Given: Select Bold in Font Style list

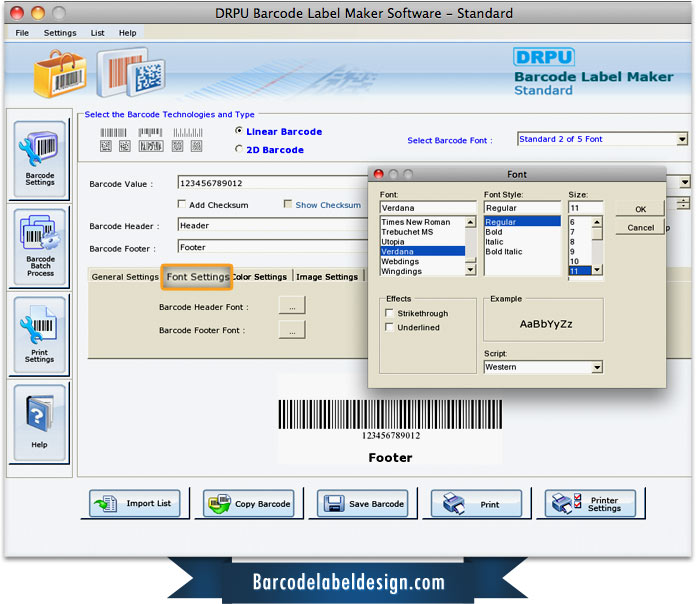Looking at the screenshot, I should [x=522, y=232].
